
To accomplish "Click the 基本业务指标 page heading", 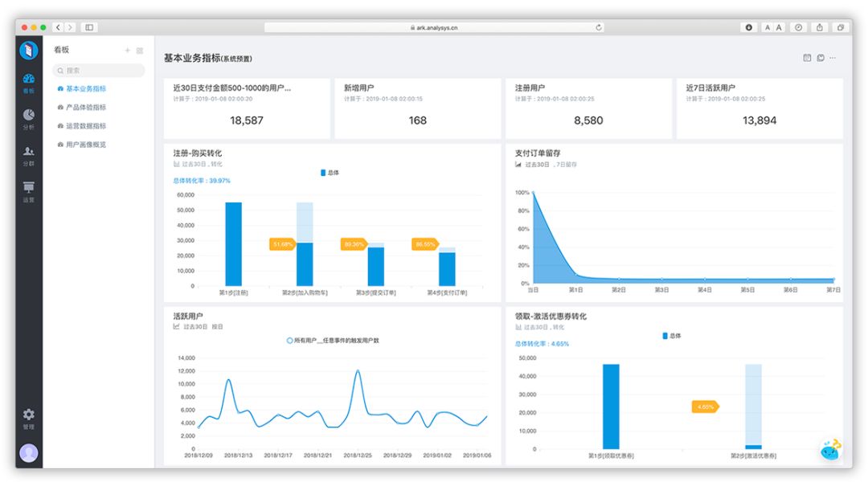I will (208, 58).
